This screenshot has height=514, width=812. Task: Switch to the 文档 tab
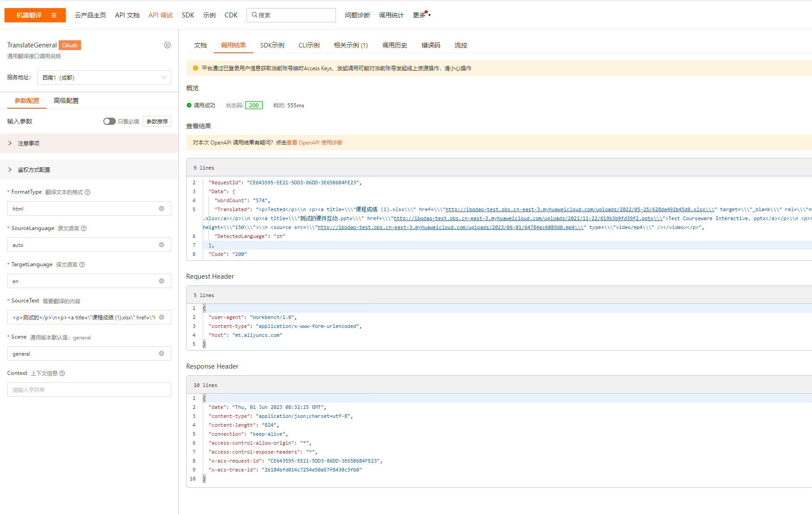tap(200, 45)
